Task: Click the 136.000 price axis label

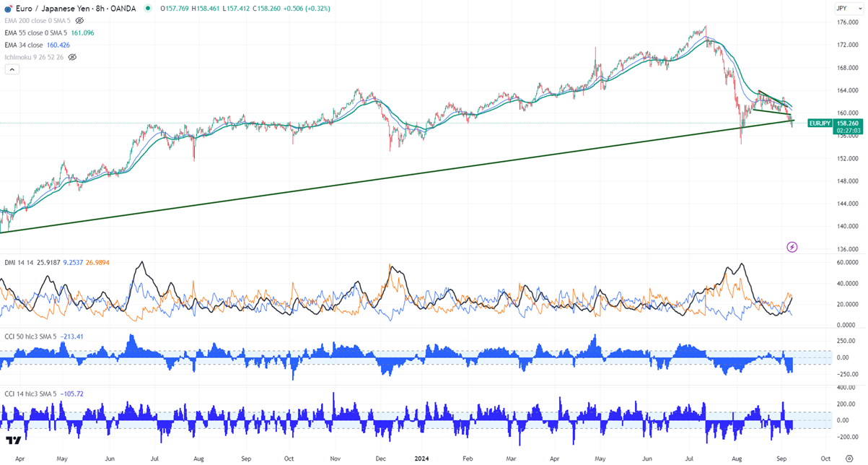Action: pos(847,249)
